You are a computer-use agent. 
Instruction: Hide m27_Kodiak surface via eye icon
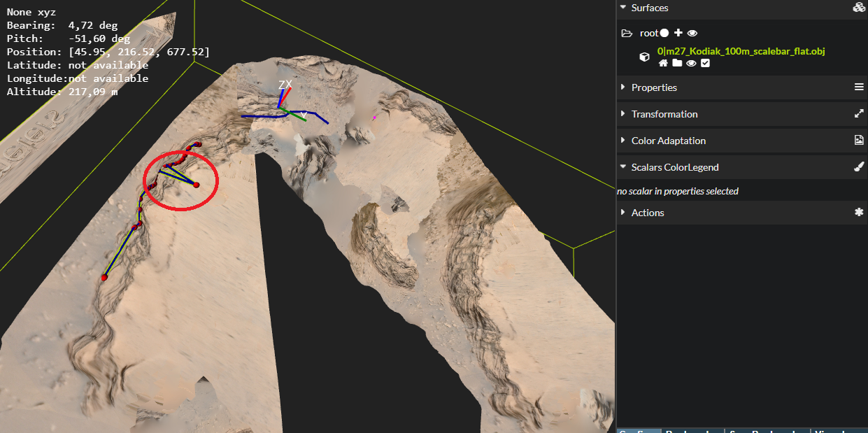click(691, 63)
